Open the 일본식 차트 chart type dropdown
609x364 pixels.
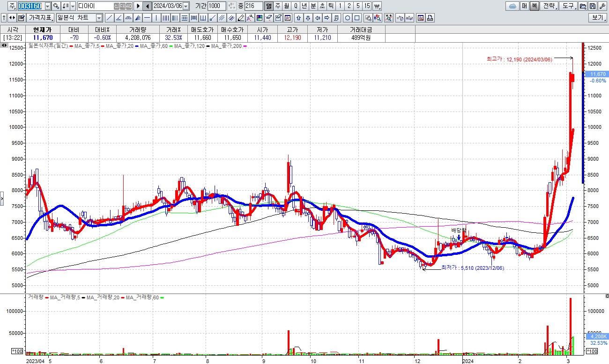99,18
